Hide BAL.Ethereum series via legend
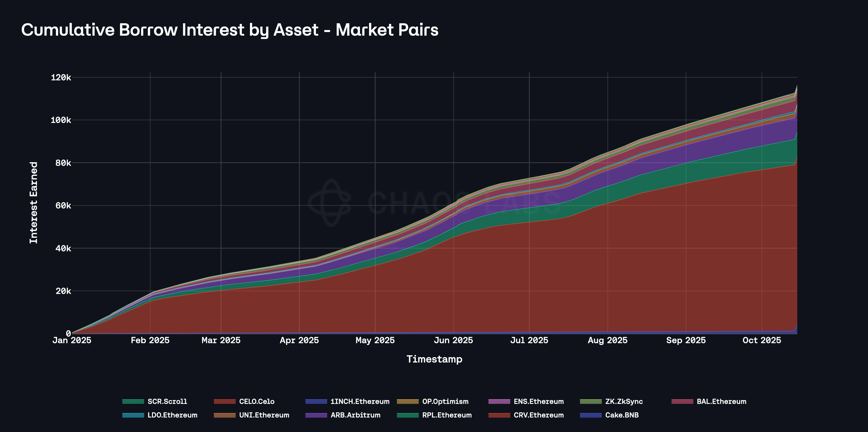 tap(721, 401)
